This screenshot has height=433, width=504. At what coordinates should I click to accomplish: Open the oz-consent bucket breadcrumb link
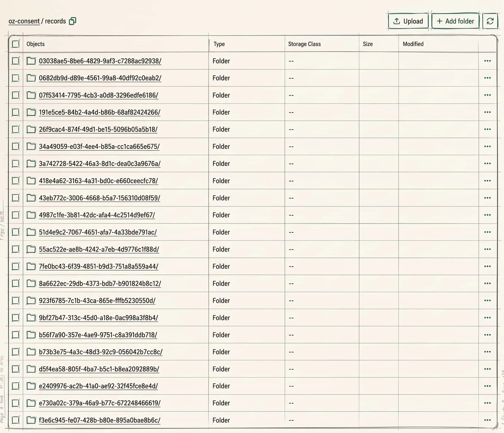point(24,21)
